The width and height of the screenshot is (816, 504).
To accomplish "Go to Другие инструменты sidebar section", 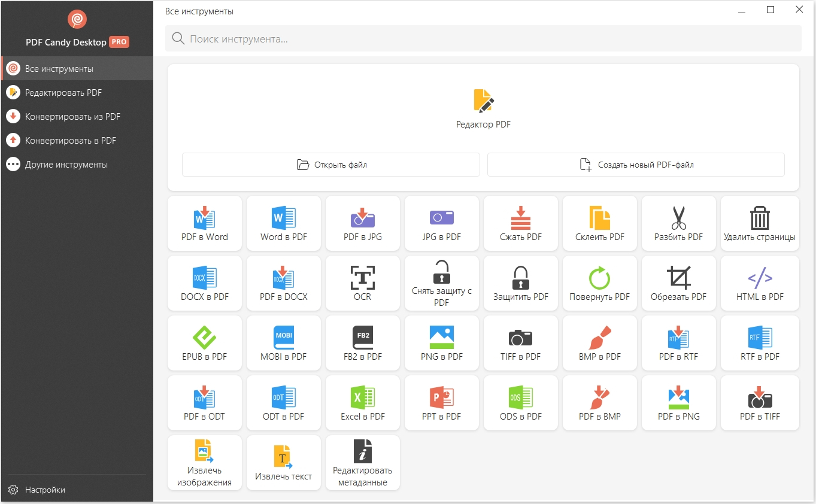I will coord(66,165).
